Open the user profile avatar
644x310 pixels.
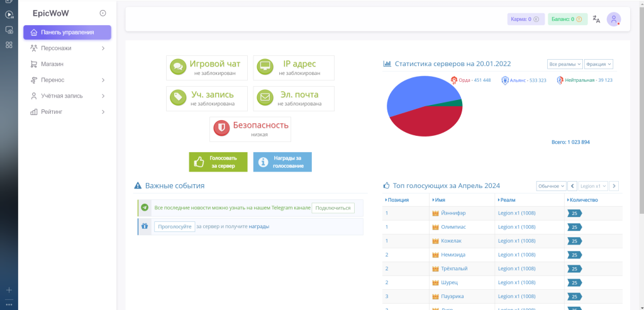[x=613, y=19]
